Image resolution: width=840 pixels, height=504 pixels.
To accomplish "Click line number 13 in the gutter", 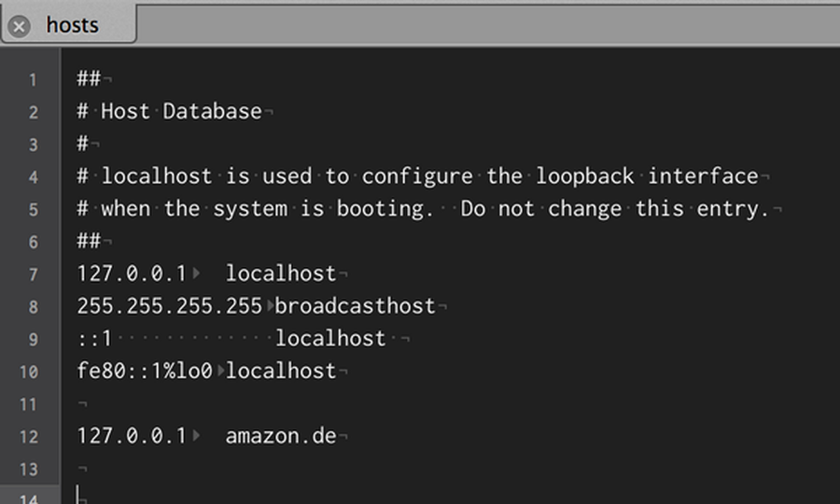I will click(30, 469).
